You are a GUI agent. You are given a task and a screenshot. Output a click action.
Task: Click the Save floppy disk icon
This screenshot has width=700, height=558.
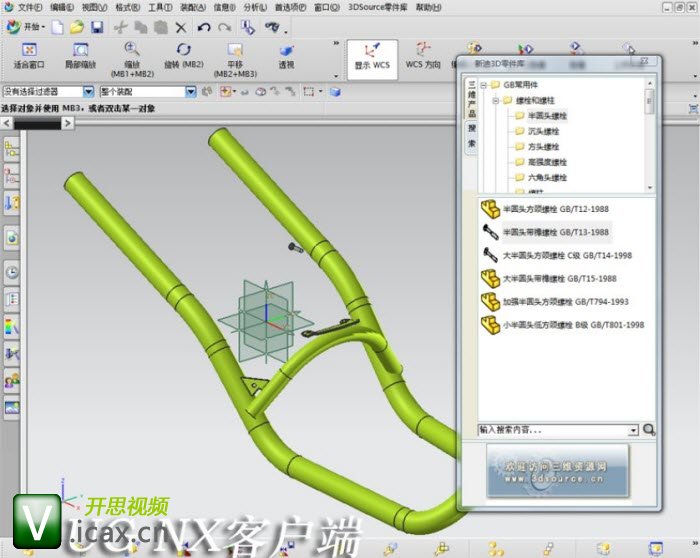(x=97, y=28)
